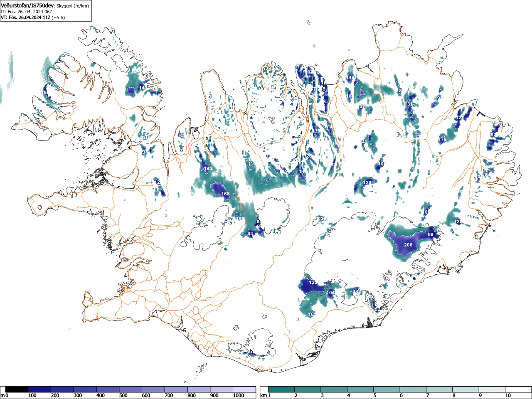The image size is (532, 399).
Task: Pick the dark teal 1–2 km legend swatch
Action: click(281, 389)
